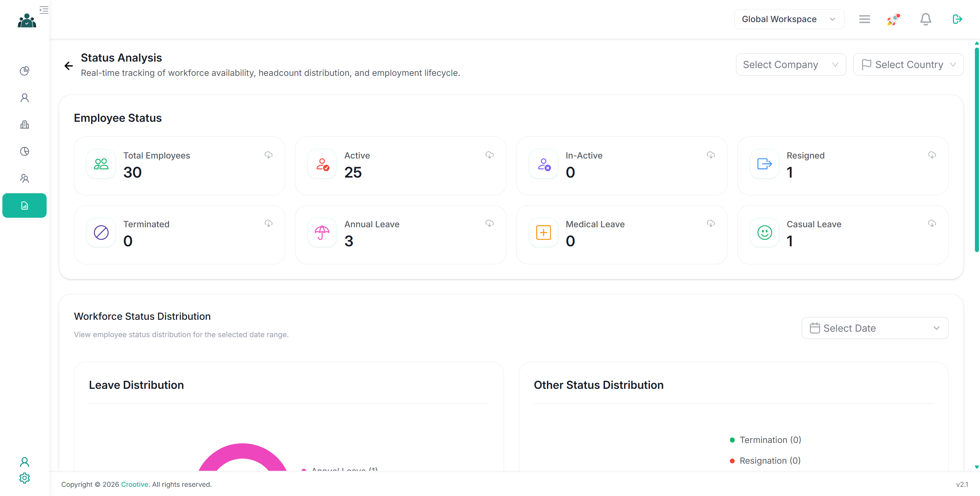Viewport: 980px width, 496px height.
Task: Click the Employee Status section heading
Action: point(117,118)
